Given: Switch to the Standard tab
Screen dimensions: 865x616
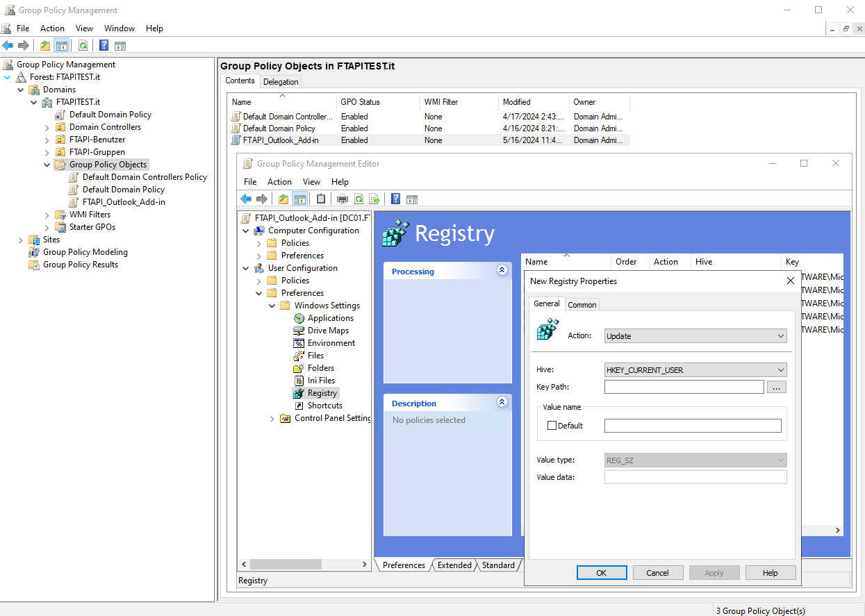Looking at the screenshot, I should click(x=498, y=565).
